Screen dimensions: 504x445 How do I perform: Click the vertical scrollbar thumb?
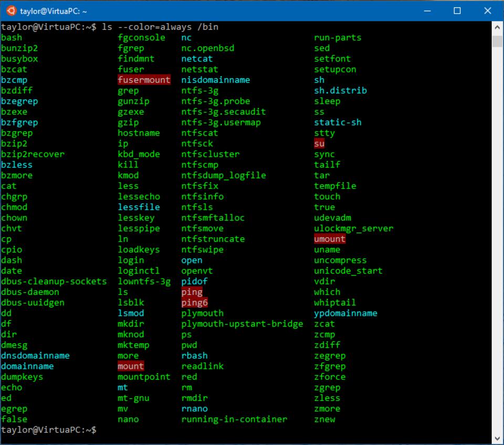point(498,42)
